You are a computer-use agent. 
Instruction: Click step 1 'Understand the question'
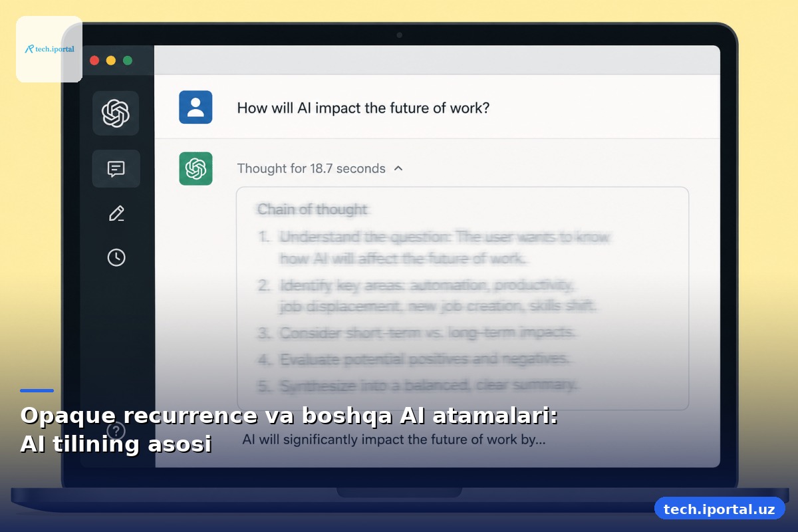click(x=434, y=247)
